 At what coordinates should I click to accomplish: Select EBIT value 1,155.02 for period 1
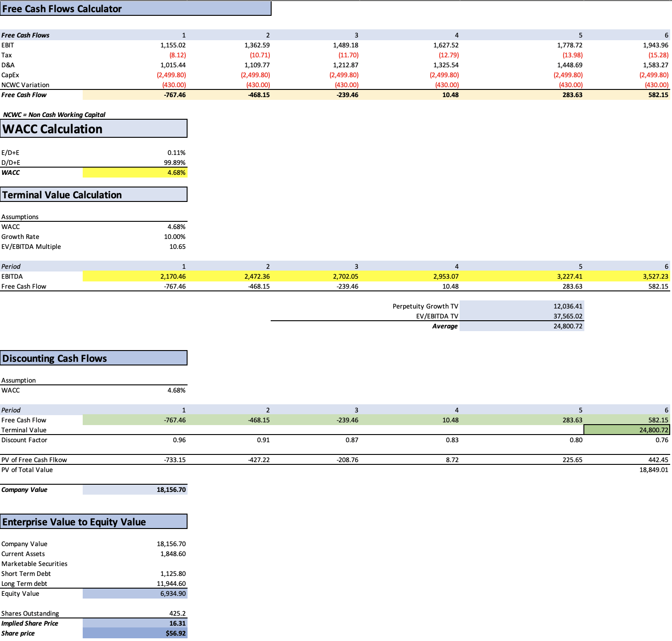[173, 45]
